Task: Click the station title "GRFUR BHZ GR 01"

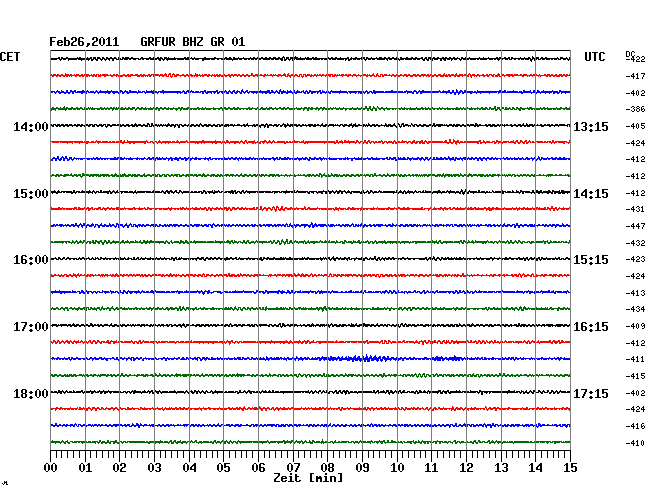Action: pyautogui.click(x=193, y=42)
